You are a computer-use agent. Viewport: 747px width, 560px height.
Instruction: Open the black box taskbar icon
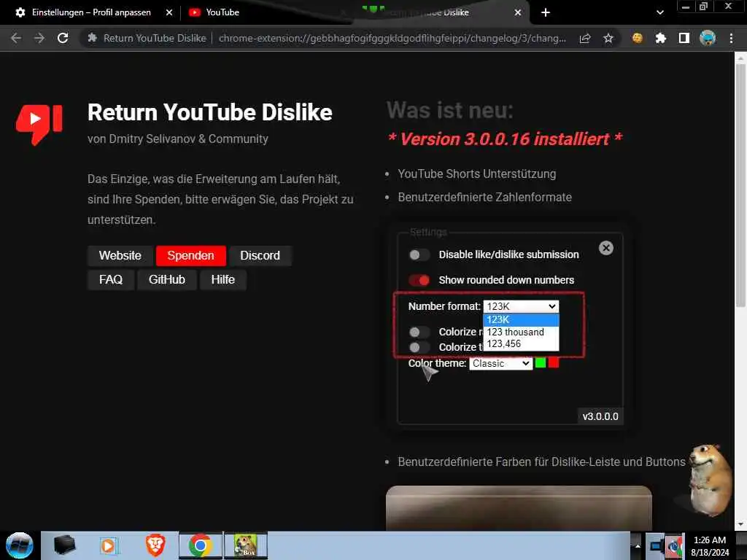coord(64,545)
